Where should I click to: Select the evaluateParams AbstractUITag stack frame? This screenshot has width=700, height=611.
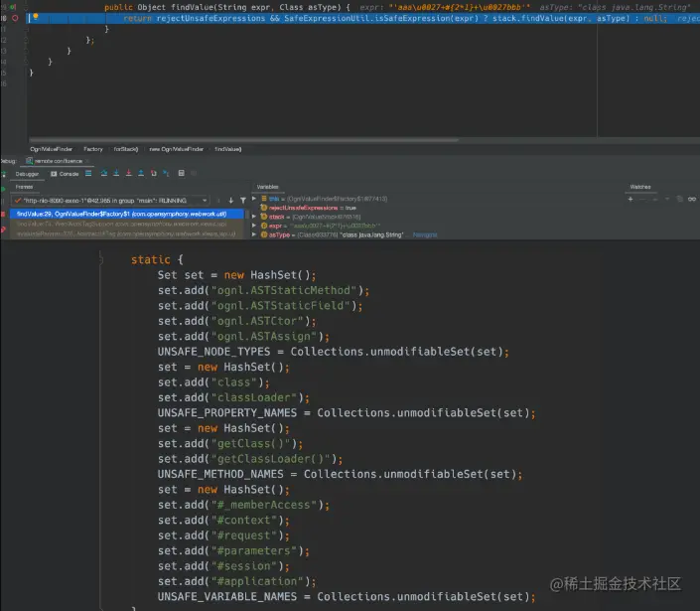127,233
